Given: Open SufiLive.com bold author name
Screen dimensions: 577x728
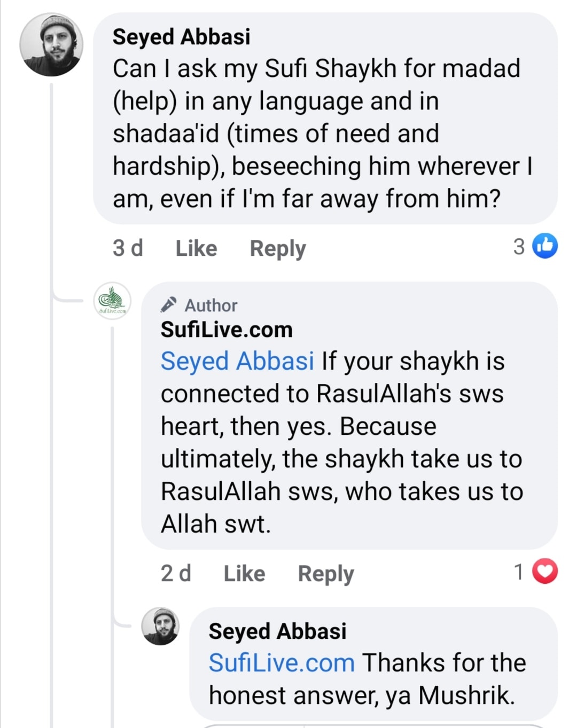Looking at the screenshot, I should coord(227,330).
